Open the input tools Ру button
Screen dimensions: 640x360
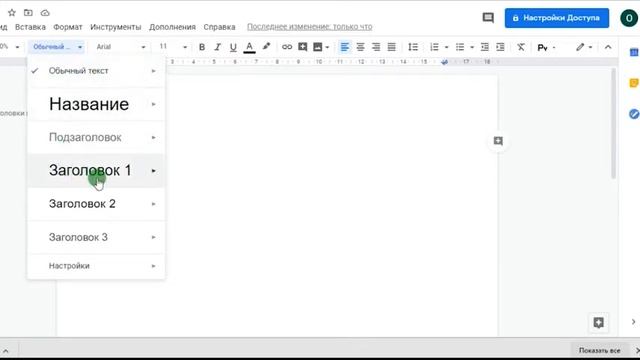point(542,48)
